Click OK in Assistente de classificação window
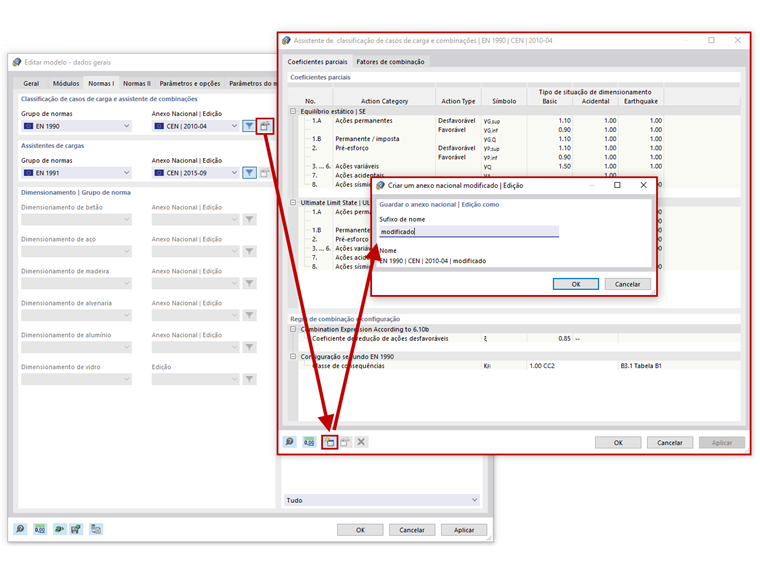This screenshot has width=760, height=570. click(618, 443)
